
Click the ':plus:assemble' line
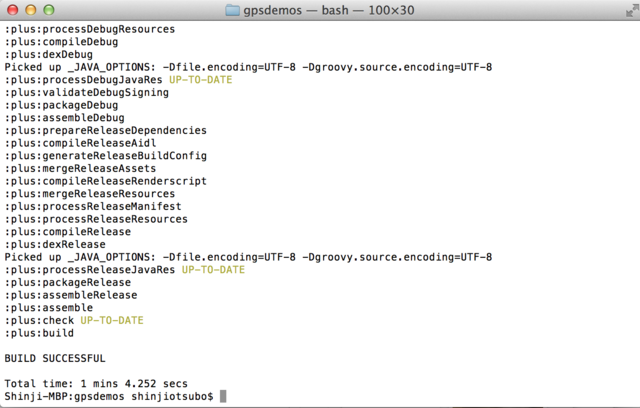(49, 308)
